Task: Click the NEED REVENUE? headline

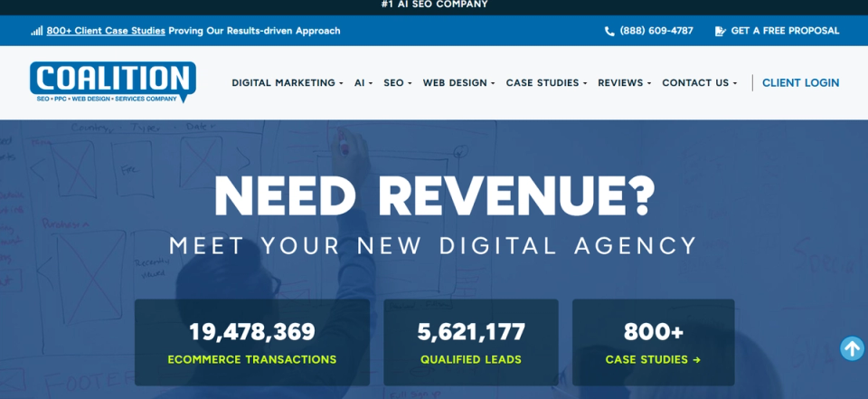Action: click(434, 195)
